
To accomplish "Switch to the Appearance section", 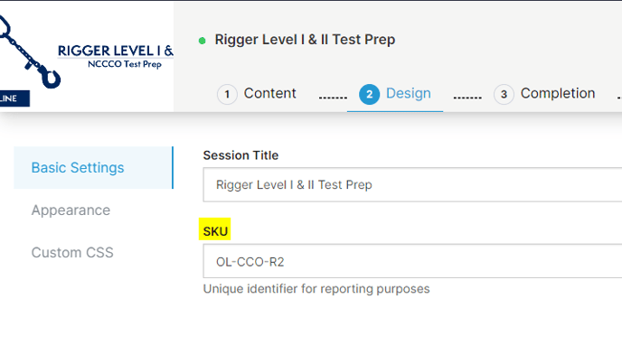I will [x=71, y=210].
